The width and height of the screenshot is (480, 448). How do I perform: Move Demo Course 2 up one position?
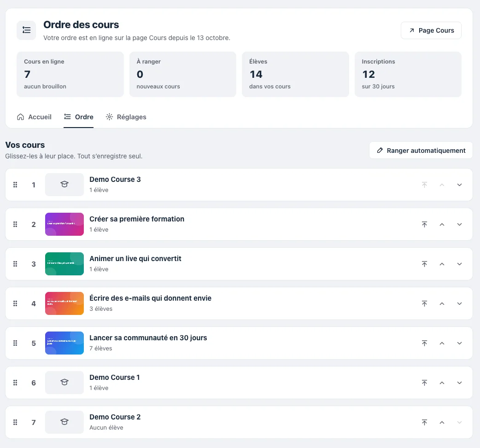coord(442,422)
